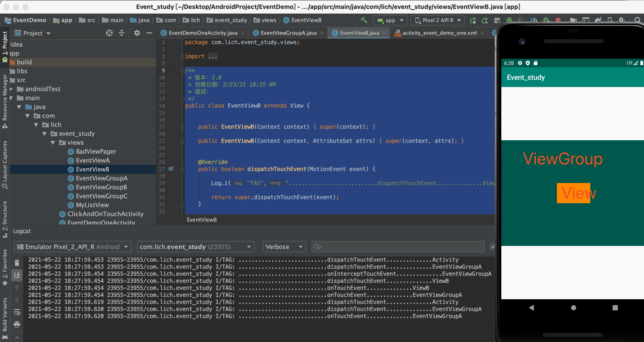Click the Print logcat icon

point(17,324)
